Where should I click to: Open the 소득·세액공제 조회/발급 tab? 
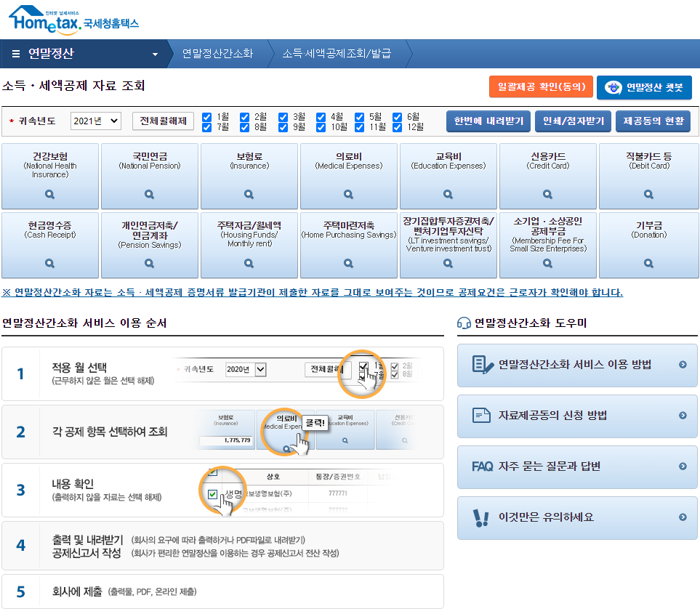tap(337, 53)
